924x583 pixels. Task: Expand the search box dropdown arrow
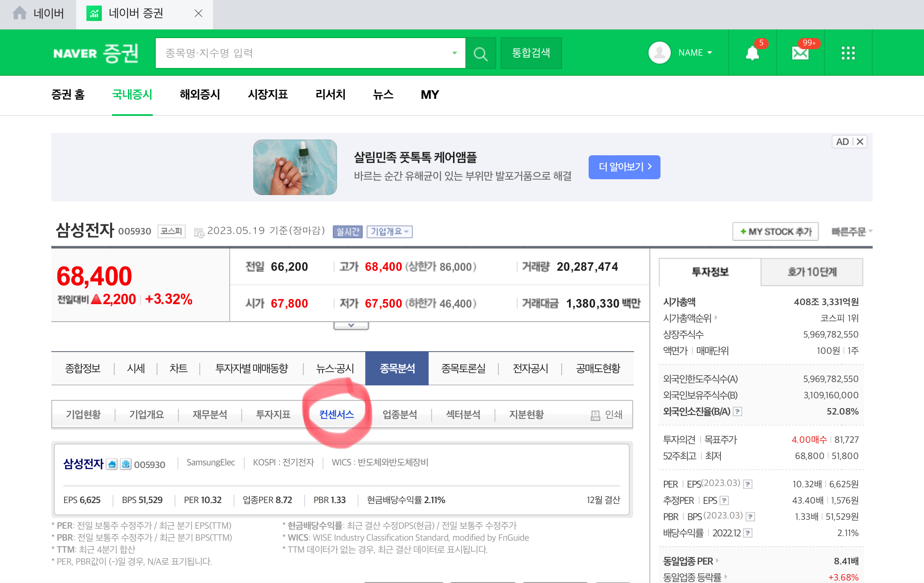pyautogui.click(x=454, y=53)
